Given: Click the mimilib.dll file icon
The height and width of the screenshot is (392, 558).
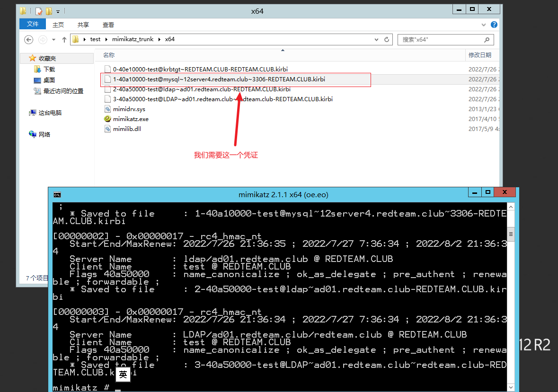Looking at the screenshot, I should (107, 129).
